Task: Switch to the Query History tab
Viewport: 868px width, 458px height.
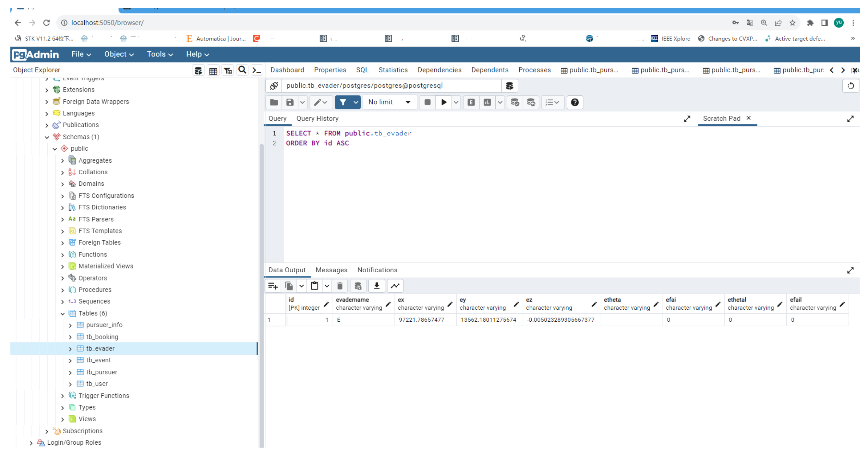Action: tap(317, 119)
